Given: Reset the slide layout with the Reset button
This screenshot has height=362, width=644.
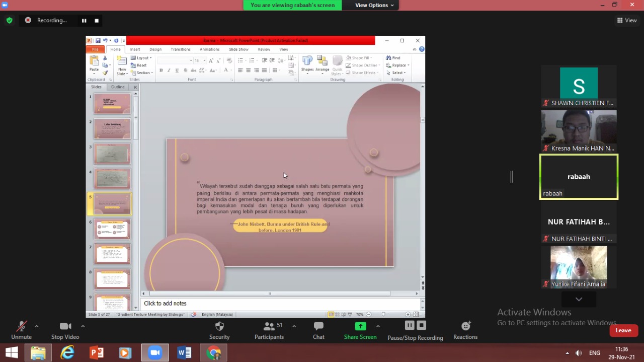Looking at the screenshot, I should (x=139, y=65).
